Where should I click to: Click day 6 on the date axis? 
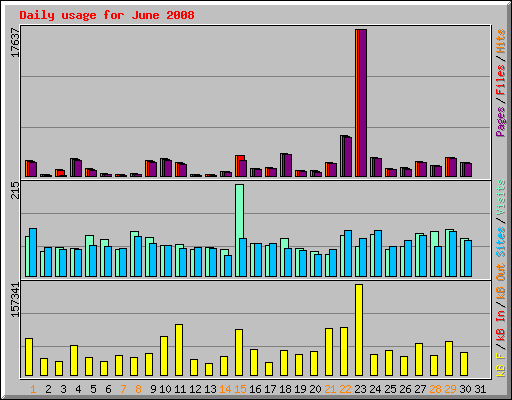(108, 389)
